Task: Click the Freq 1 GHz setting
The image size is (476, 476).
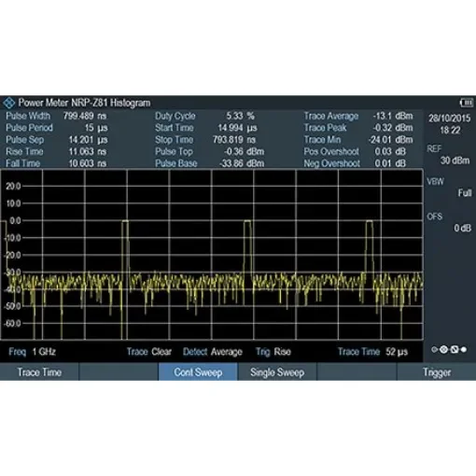Action: pos(32,352)
